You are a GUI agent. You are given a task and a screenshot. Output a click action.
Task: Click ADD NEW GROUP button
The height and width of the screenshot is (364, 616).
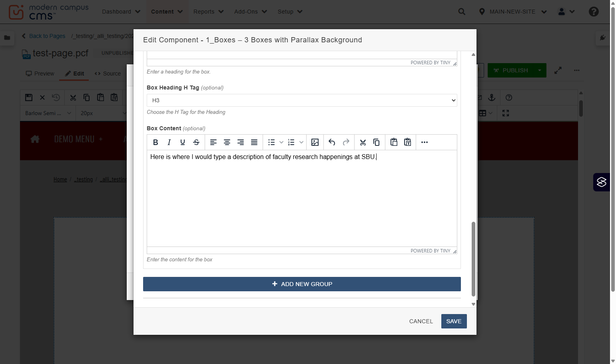302,284
